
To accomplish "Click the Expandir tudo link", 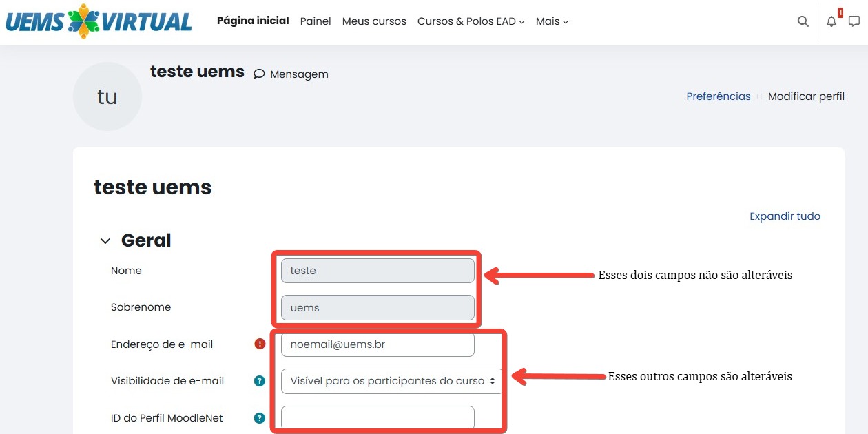I will point(785,216).
